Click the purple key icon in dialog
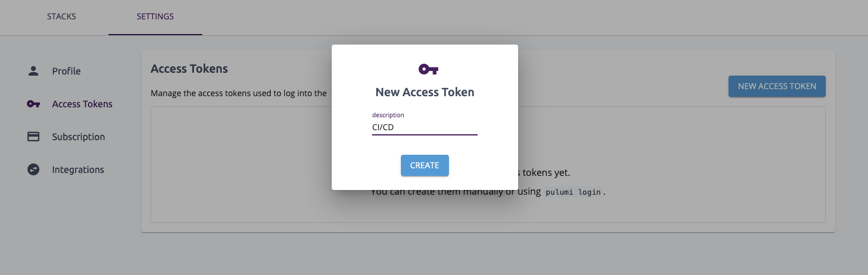 pos(428,69)
